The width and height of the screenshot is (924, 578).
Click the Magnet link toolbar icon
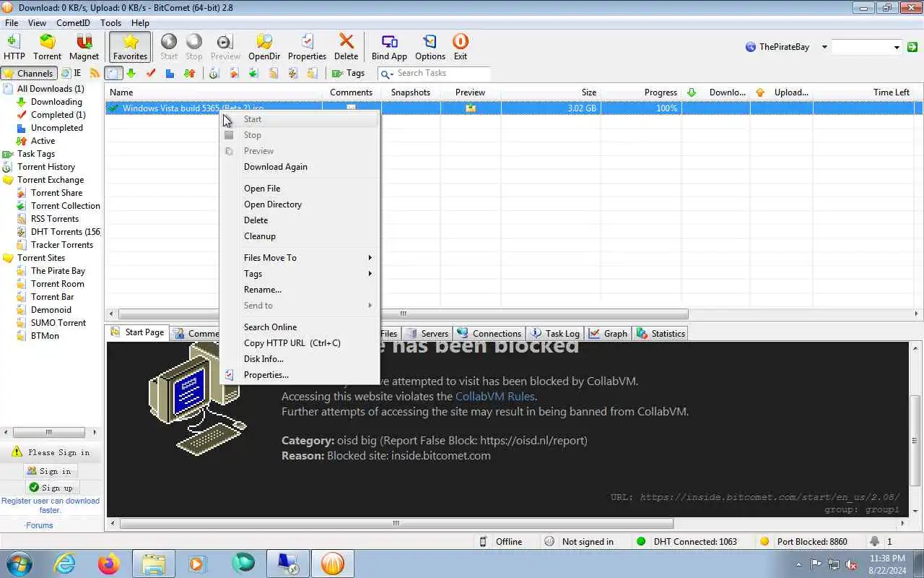[x=84, y=47]
